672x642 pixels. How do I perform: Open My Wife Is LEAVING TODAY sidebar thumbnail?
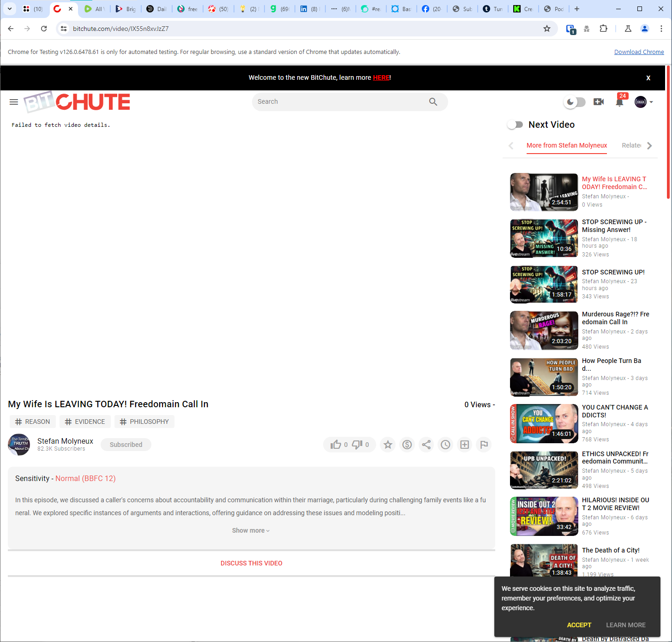coord(544,192)
